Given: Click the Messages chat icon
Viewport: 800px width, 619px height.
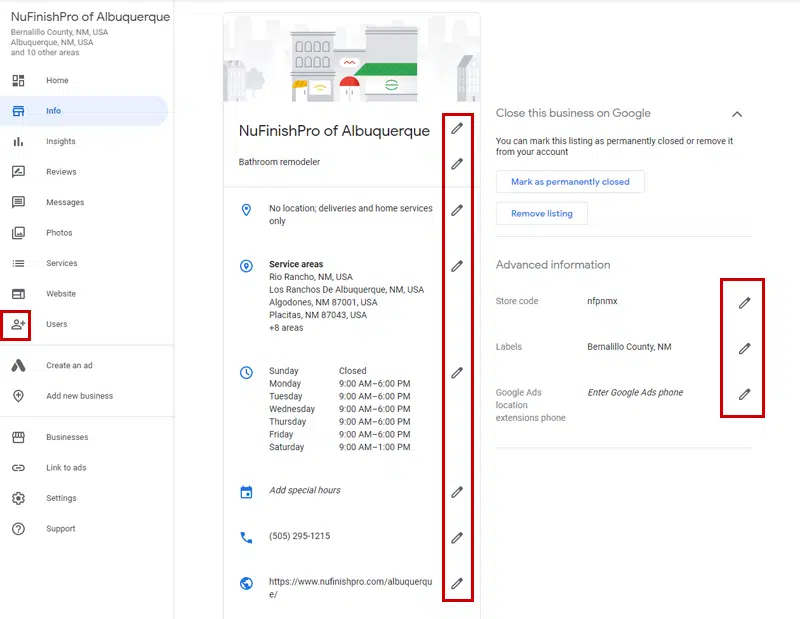Looking at the screenshot, I should tap(18, 202).
